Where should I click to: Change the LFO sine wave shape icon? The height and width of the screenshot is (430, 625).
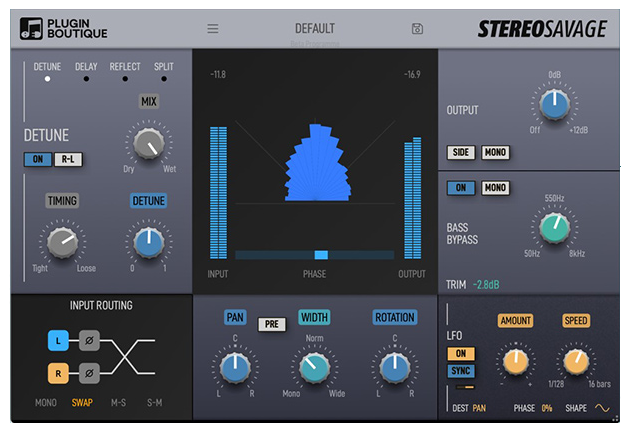click(x=602, y=408)
